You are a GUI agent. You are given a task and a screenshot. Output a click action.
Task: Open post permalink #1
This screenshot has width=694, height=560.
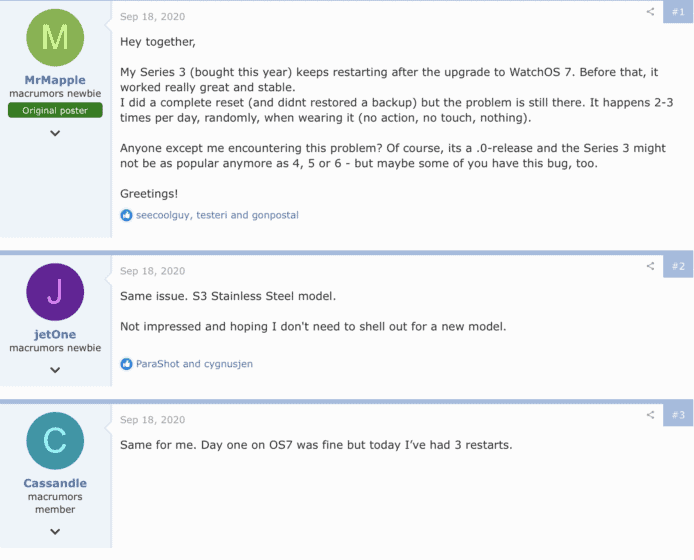click(x=678, y=12)
